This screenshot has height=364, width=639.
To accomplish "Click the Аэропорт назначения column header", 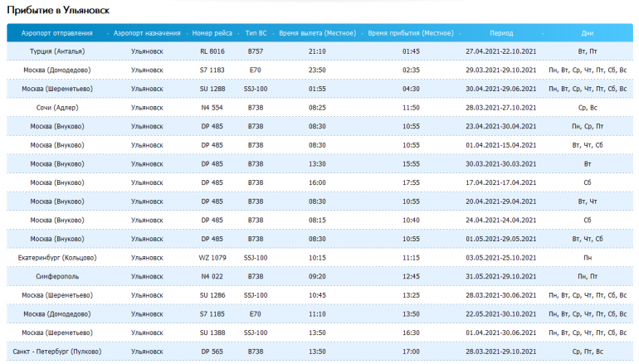I will pyautogui.click(x=147, y=33).
